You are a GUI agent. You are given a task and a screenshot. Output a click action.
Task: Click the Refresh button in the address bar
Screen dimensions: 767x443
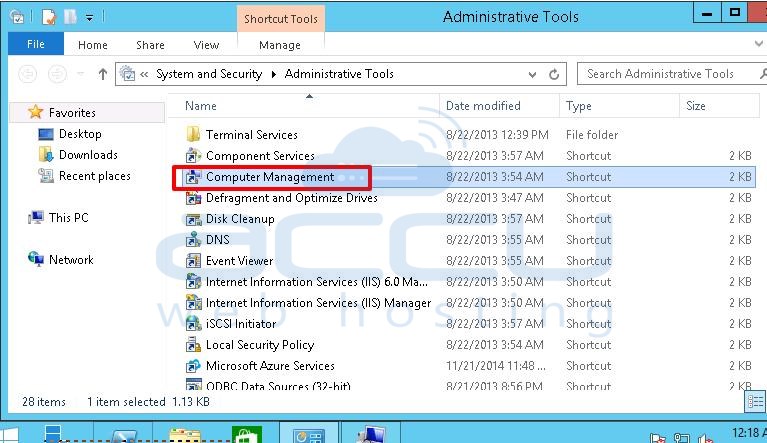(554, 74)
